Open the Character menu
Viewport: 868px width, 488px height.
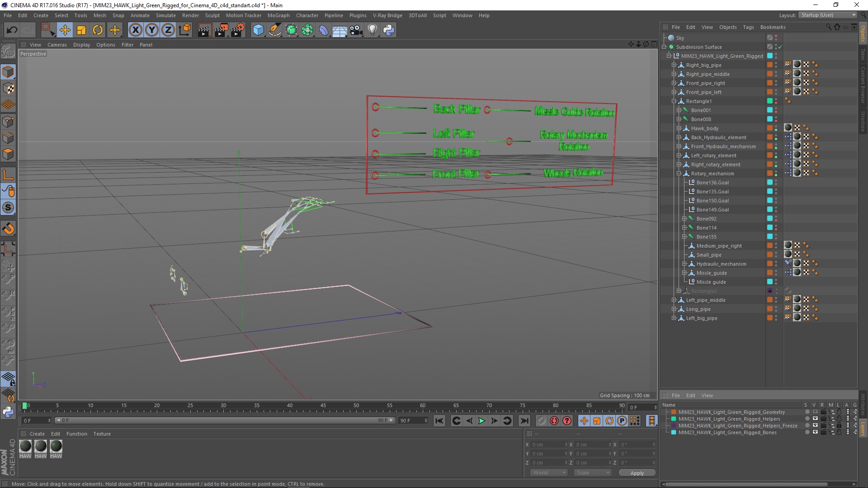[307, 15]
